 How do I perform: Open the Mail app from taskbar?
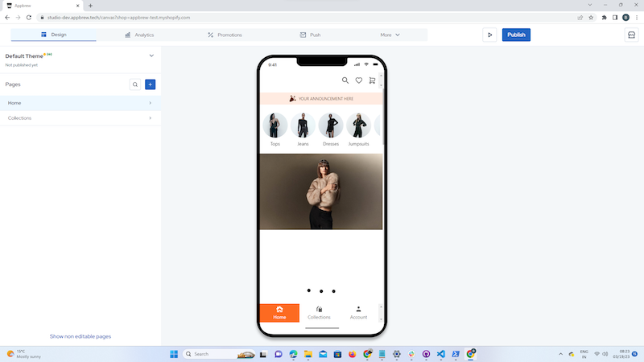(x=323, y=354)
